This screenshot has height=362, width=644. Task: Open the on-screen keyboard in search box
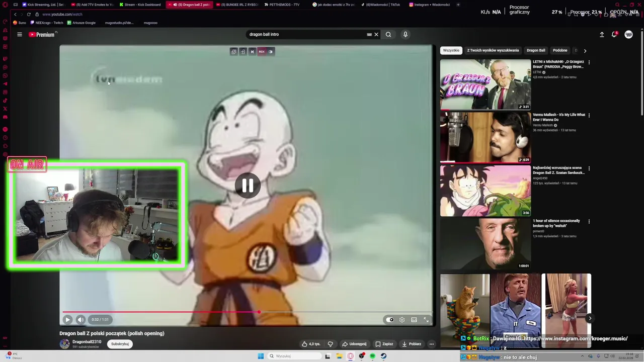(x=369, y=35)
